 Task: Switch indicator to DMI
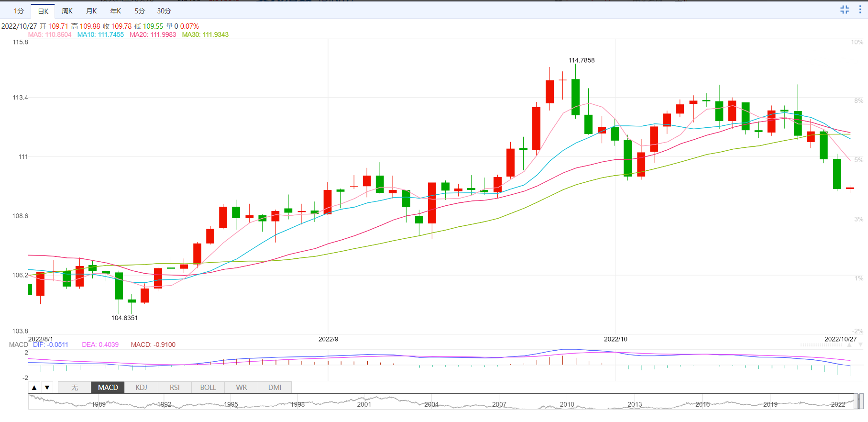275,388
